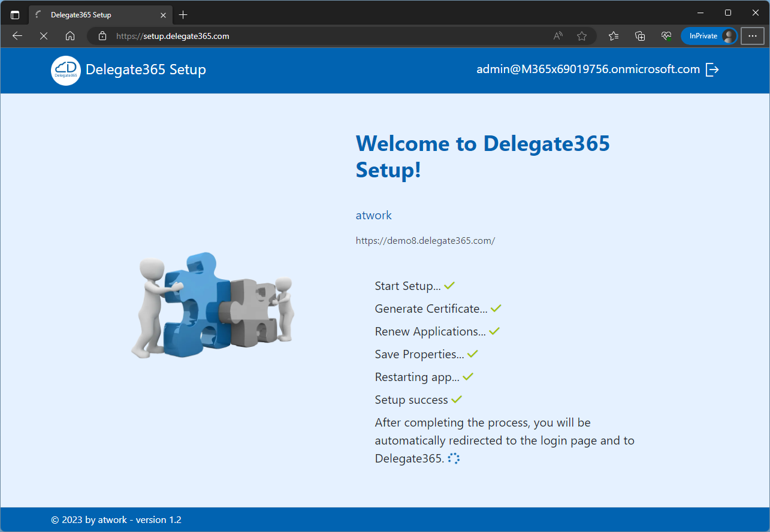The height and width of the screenshot is (532, 770).
Task: Open tab actions menu icon
Action: coord(15,14)
